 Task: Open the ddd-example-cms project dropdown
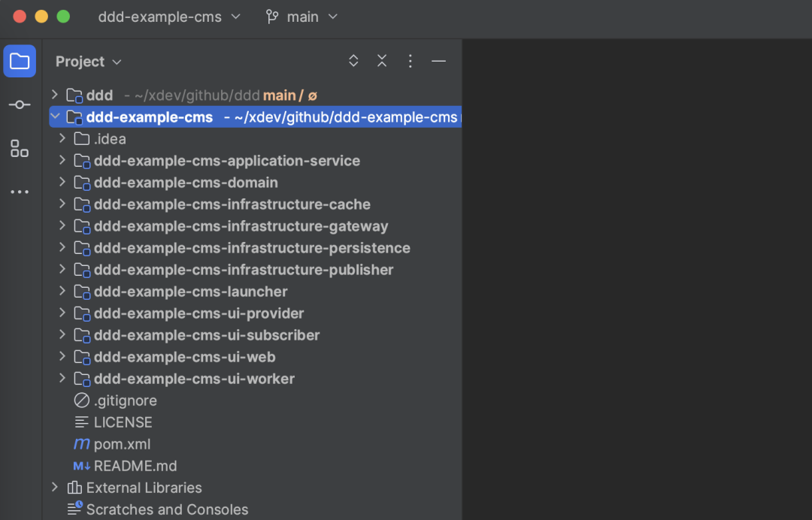point(169,17)
